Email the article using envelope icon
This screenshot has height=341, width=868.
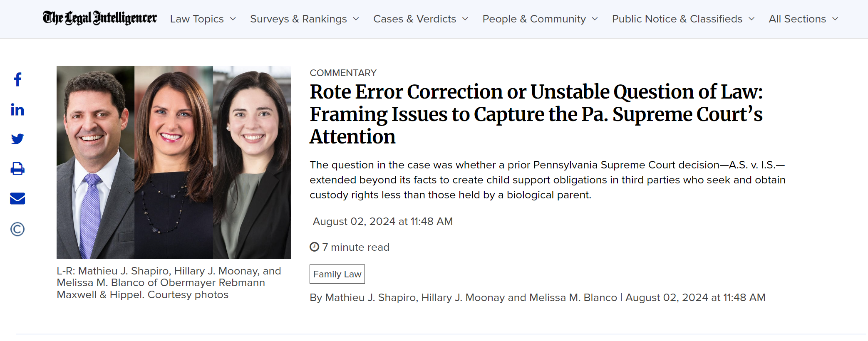(x=17, y=199)
